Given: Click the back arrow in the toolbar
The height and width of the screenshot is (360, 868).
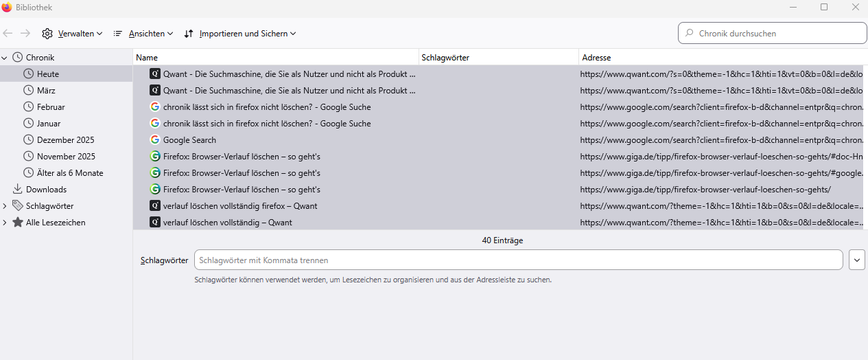Looking at the screenshot, I should 8,33.
